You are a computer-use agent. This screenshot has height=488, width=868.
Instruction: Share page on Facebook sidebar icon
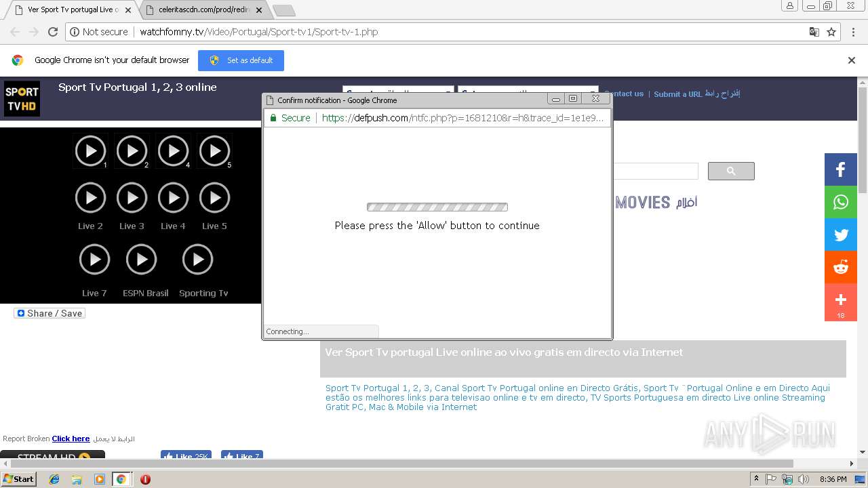coord(841,169)
